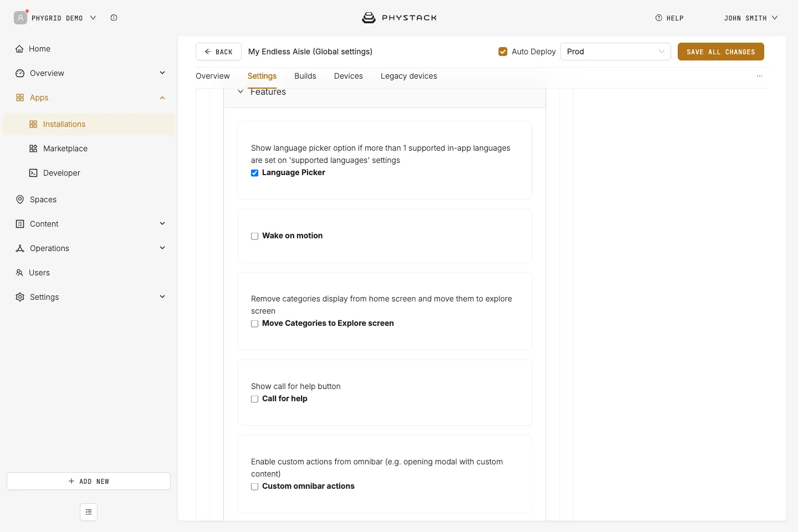Viewport: 798px width, 532px height.
Task: Check Custom omnibar actions checkbox
Action: (x=255, y=487)
